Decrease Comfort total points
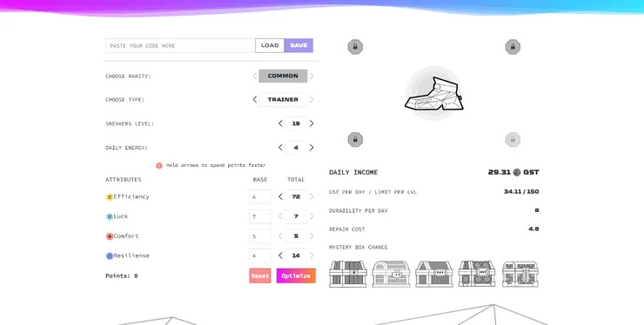644x325 pixels. pos(280,236)
